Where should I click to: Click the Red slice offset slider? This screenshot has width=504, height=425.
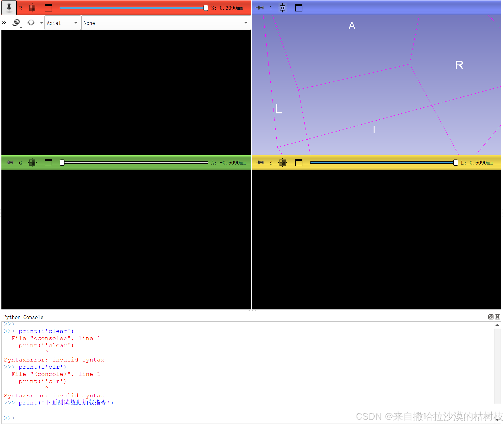(x=133, y=8)
